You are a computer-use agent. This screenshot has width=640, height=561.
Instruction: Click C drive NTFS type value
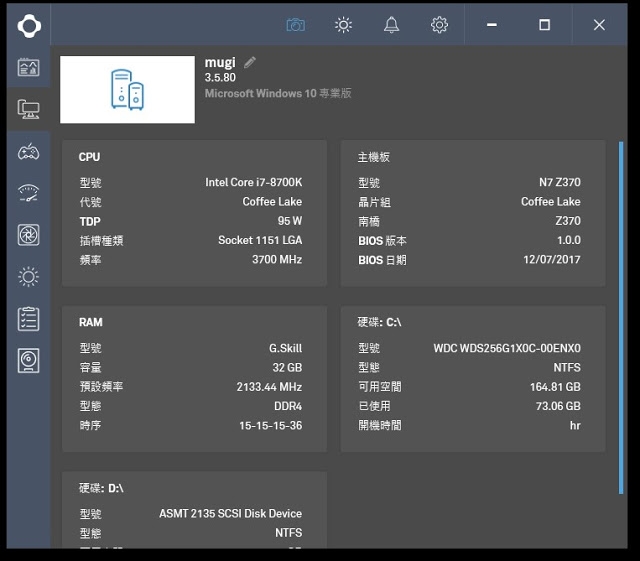pos(567,367)
